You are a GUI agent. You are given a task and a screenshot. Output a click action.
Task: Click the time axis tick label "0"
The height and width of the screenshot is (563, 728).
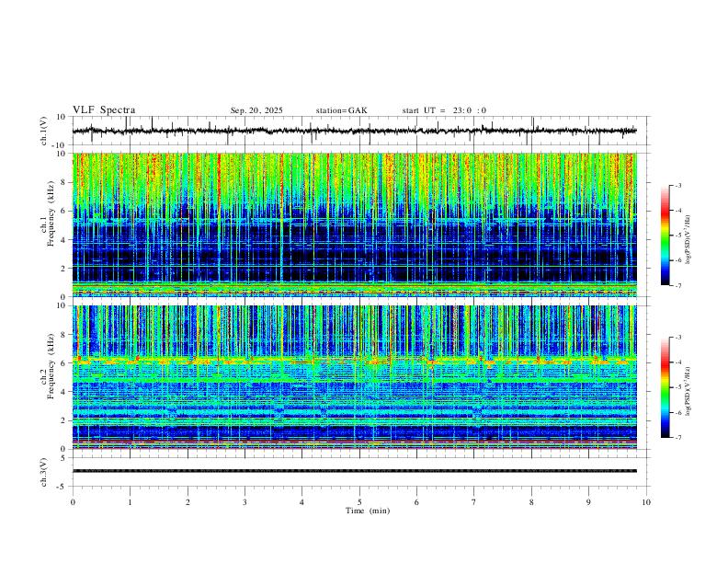tap(73, 502)
